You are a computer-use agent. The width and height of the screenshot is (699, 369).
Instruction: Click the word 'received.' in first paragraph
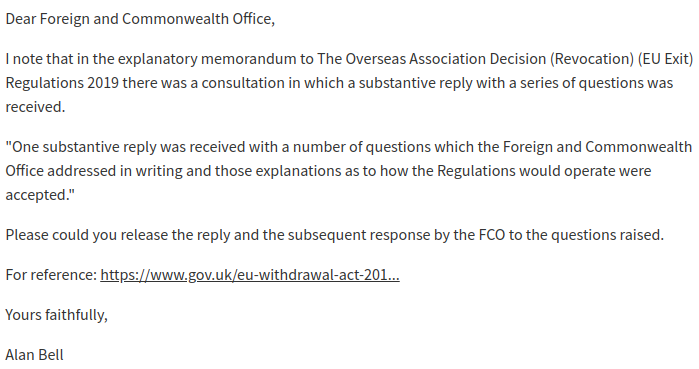[x=35, y=107]
